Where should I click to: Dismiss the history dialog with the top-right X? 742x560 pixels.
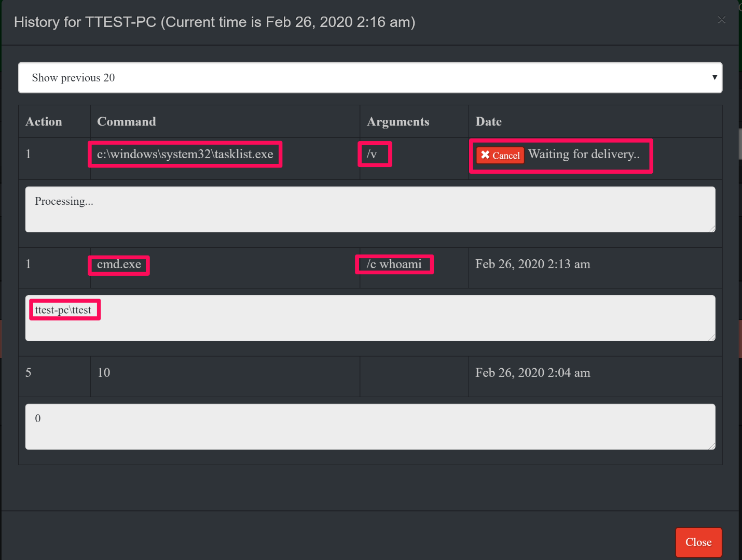721,20
